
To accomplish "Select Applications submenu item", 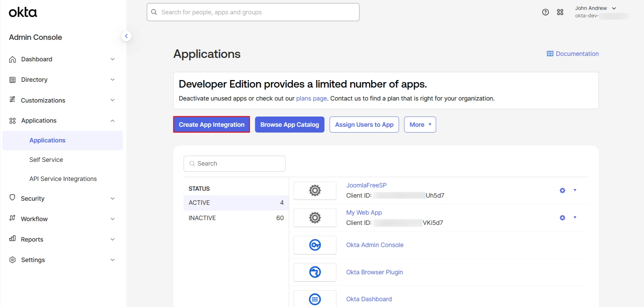I will coord(62,140).
